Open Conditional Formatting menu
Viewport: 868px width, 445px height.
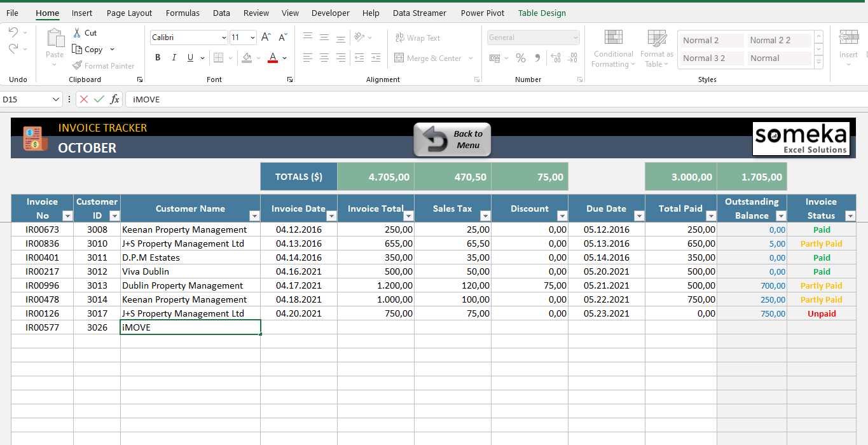pyautogui.click(x=613, y=48)
